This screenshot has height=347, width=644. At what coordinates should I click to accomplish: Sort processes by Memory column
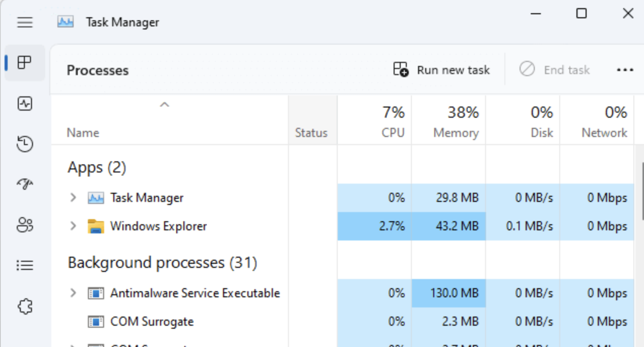(x=456, y=120)
